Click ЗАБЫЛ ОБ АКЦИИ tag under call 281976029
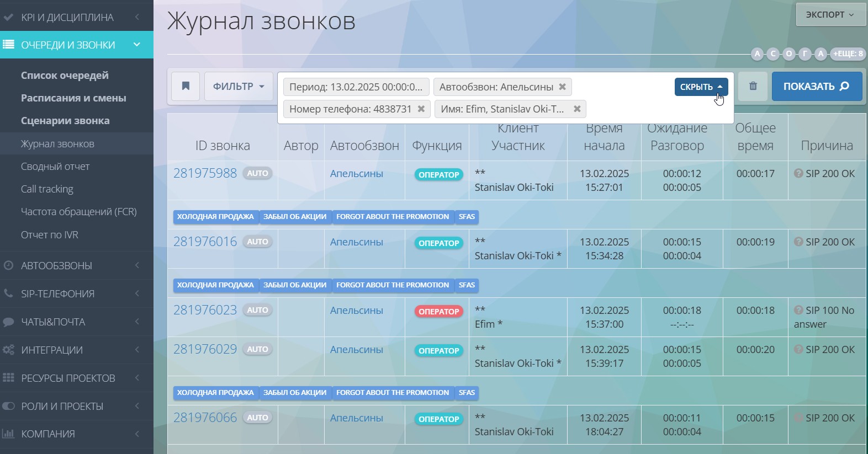The image size is (868, 454). coord(295,393)
